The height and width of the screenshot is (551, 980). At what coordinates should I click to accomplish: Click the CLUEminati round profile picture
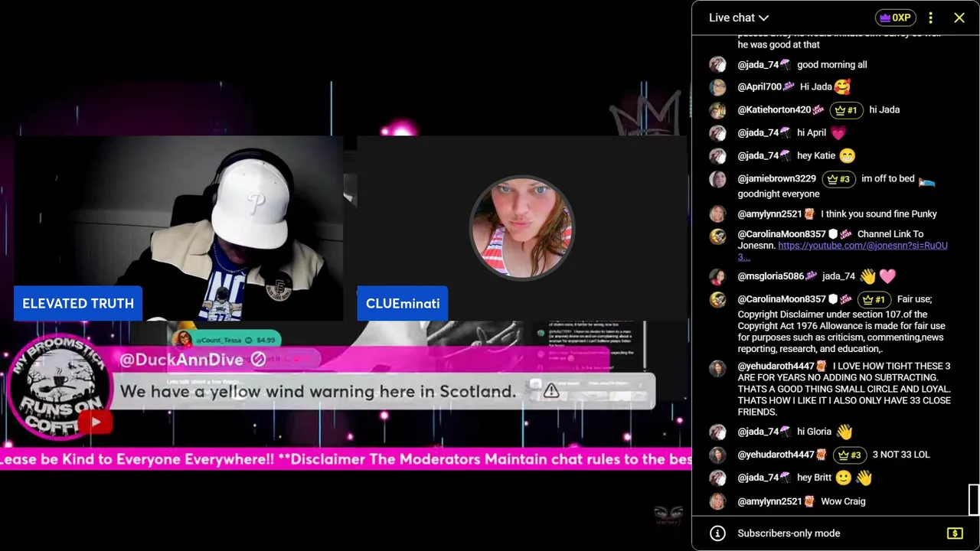point(521,228)
